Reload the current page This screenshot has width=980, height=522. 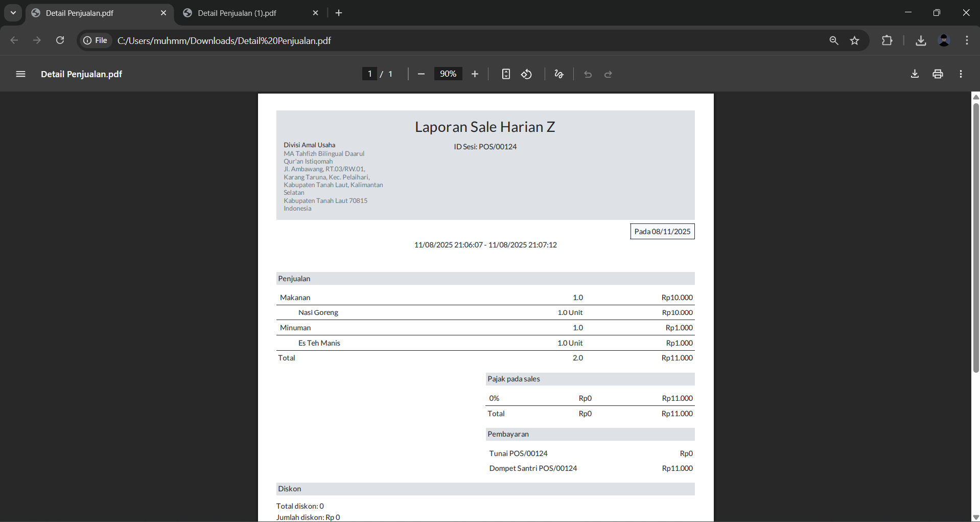60,40
